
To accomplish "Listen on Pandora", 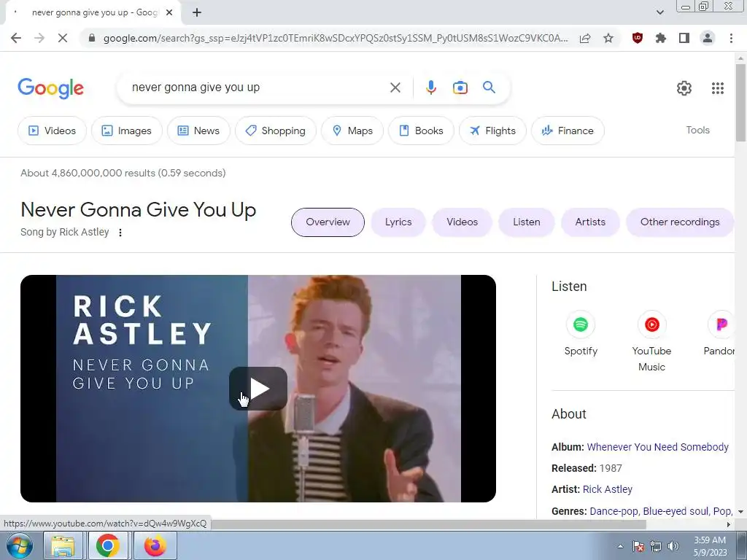I will (x=720, y=334).
